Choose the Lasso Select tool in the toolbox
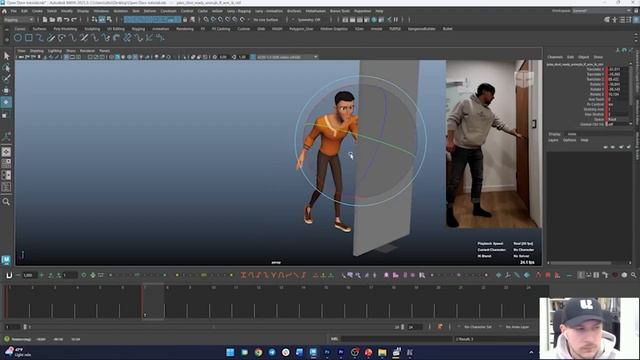Viewport: 640px width, 360px height. pyautogui.click(x=6, y=67)
